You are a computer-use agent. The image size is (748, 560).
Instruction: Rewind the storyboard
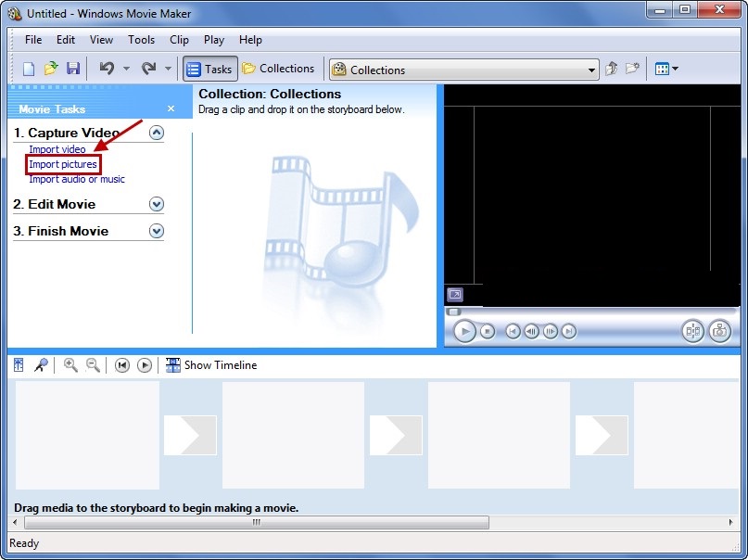122,365
